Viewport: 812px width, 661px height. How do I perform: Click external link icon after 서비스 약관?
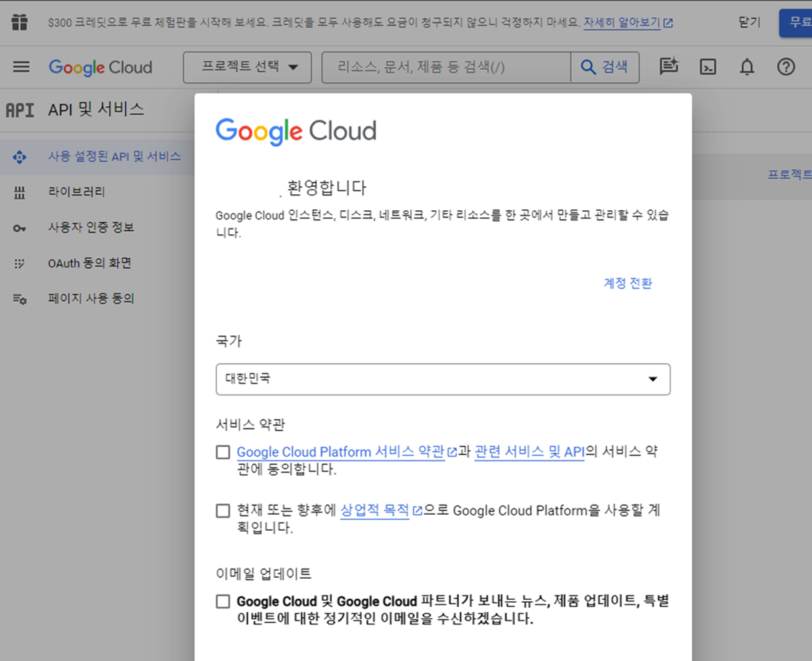tap(452, 452)
